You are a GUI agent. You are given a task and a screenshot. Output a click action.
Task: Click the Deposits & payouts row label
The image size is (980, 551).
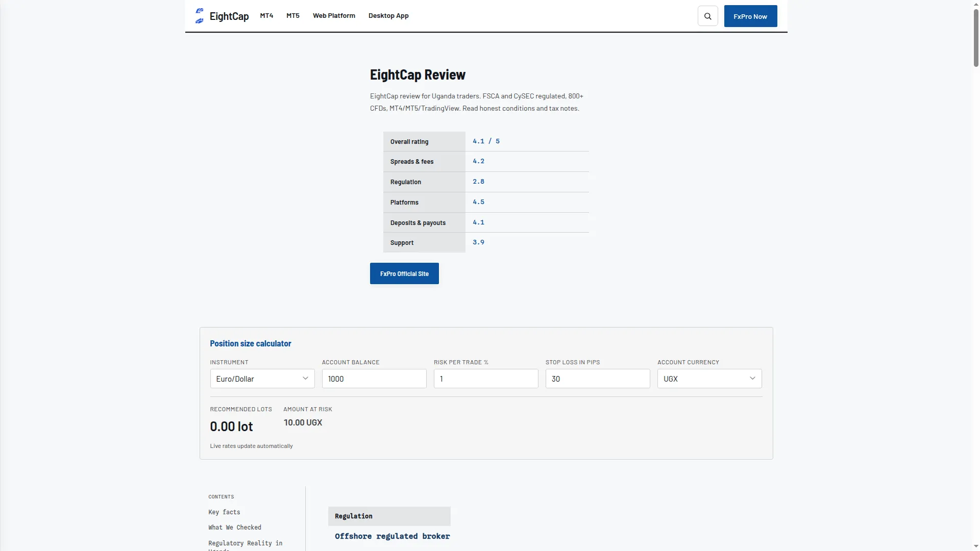(418, 223)
